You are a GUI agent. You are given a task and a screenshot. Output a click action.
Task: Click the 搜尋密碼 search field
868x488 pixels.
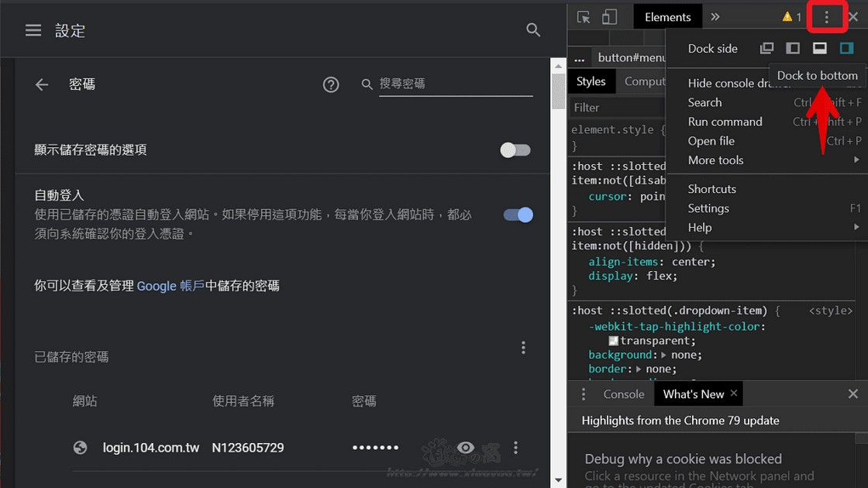coord(456,84)
